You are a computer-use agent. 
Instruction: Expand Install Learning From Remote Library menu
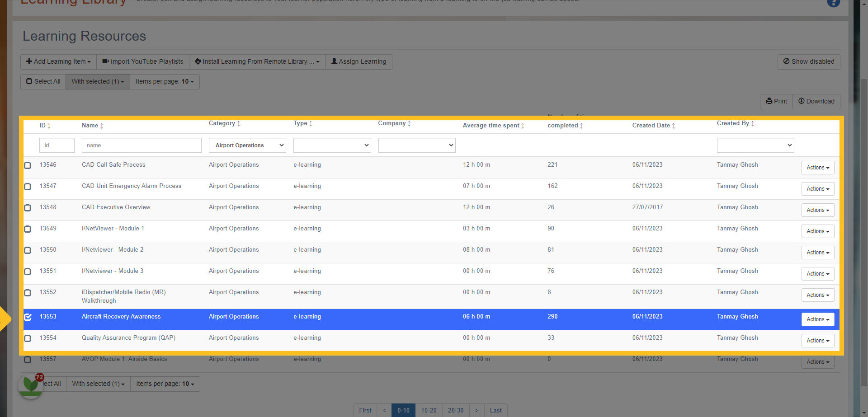click(x=257, y=61)
